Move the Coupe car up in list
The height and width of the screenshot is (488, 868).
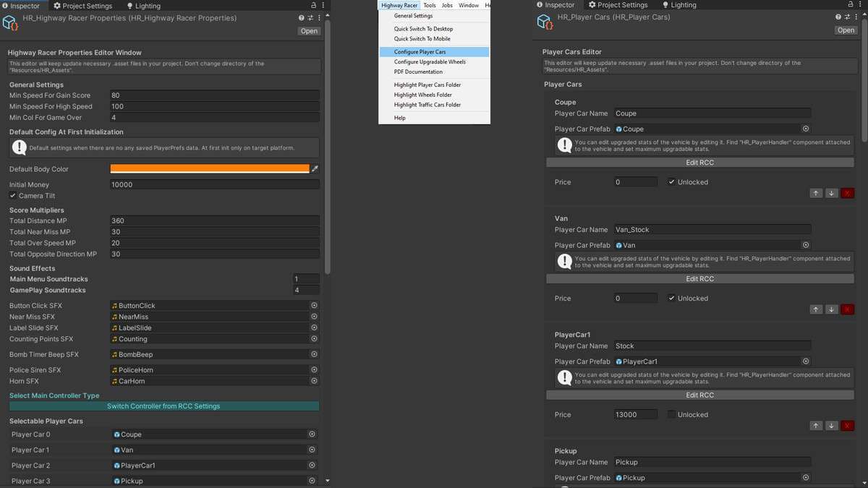tap(816, 193)
